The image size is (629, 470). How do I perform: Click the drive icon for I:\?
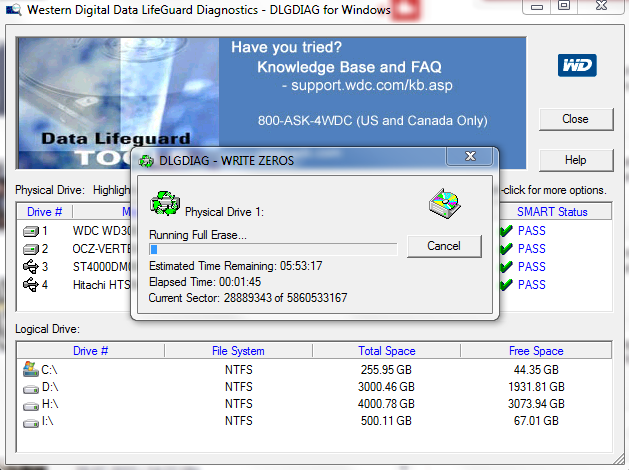click(x=30, y=423)
